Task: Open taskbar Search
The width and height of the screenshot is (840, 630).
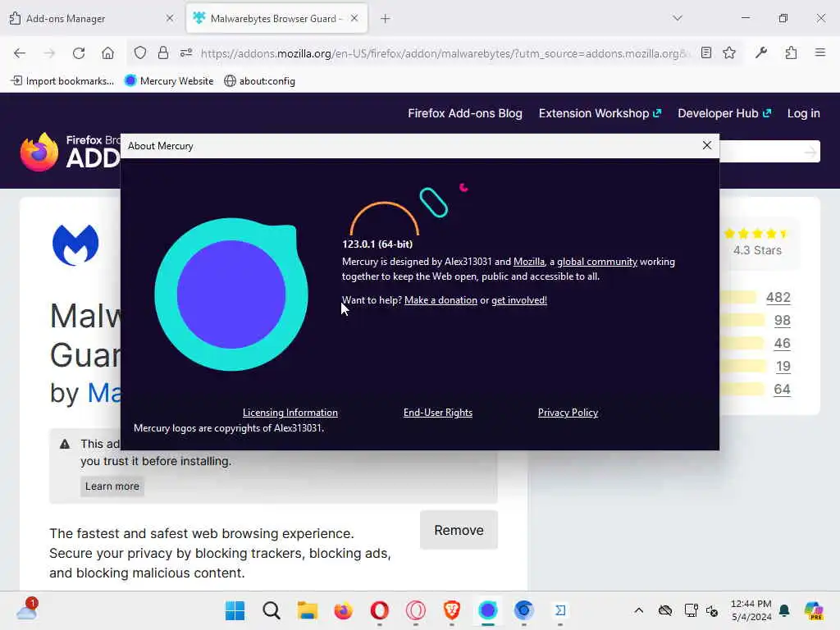Action: pos(271,610)
